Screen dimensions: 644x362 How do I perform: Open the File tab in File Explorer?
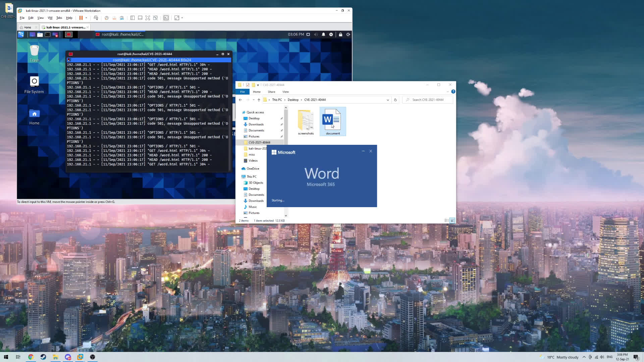point(242,92)
